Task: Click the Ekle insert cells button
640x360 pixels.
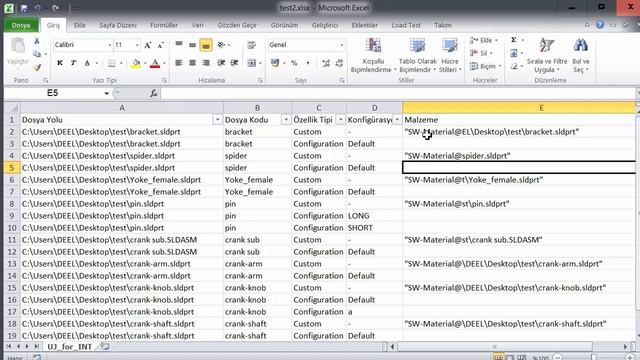Action: click(484, 40)
